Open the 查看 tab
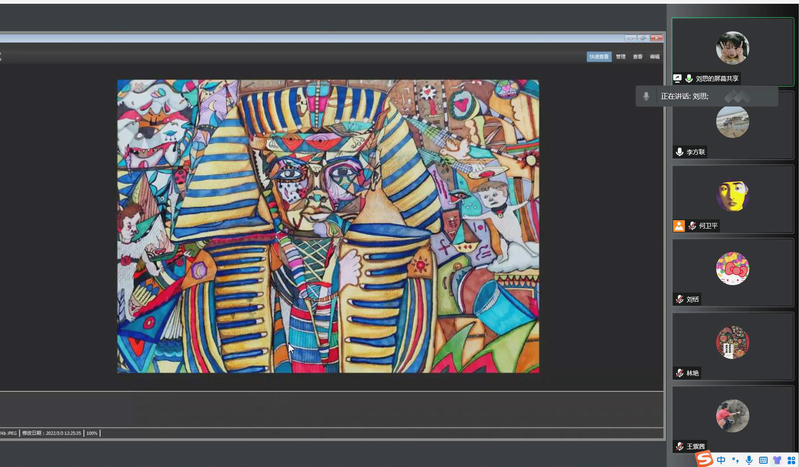Screen dimensions: 799x467 [x=637, y=57]
